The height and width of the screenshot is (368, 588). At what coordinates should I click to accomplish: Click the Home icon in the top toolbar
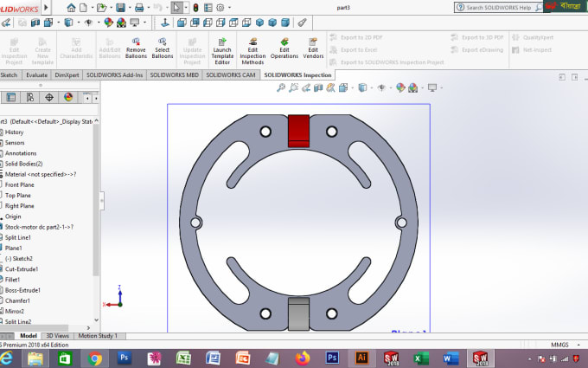point(71,7)
